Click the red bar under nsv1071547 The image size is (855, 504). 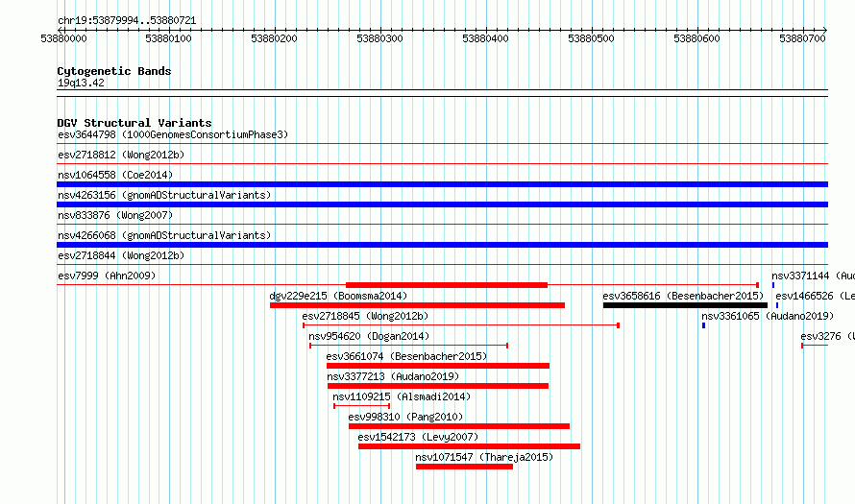tap(464, 467)
